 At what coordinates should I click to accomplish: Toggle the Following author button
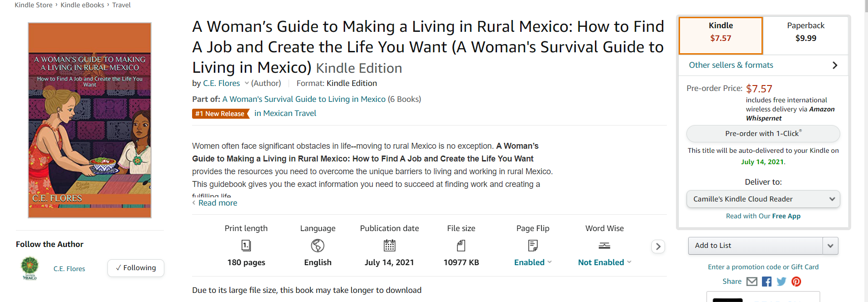[x=136, y=268]
